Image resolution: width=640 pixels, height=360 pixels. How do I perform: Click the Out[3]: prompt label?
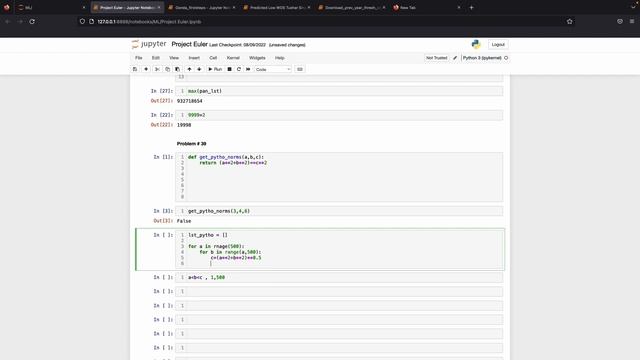click(x=163, y=221)
